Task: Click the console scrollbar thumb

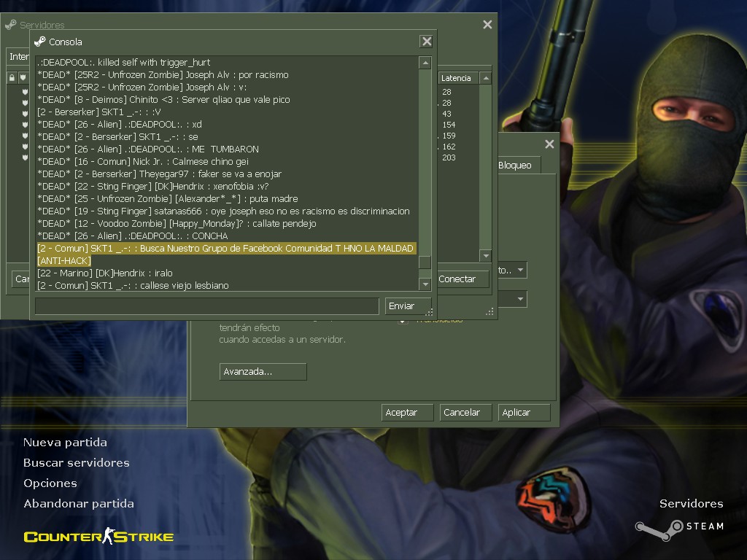Action: 425,262
